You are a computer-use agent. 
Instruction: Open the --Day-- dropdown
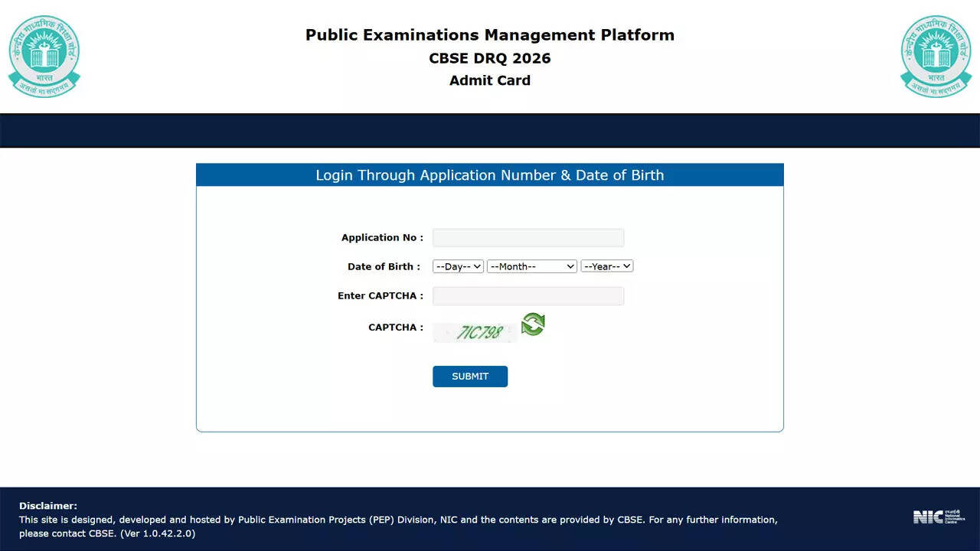coord(457,266)
